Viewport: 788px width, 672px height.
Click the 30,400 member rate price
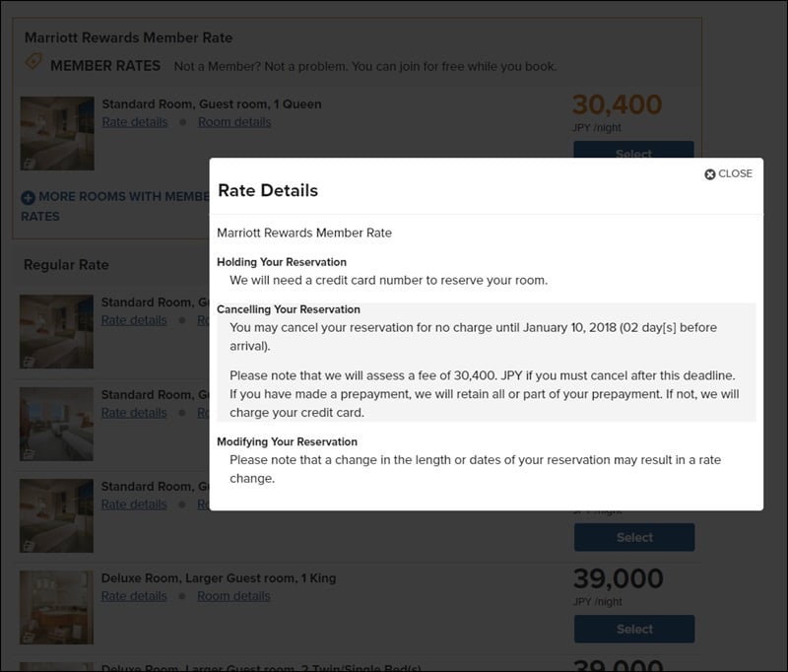coord(618,104)
